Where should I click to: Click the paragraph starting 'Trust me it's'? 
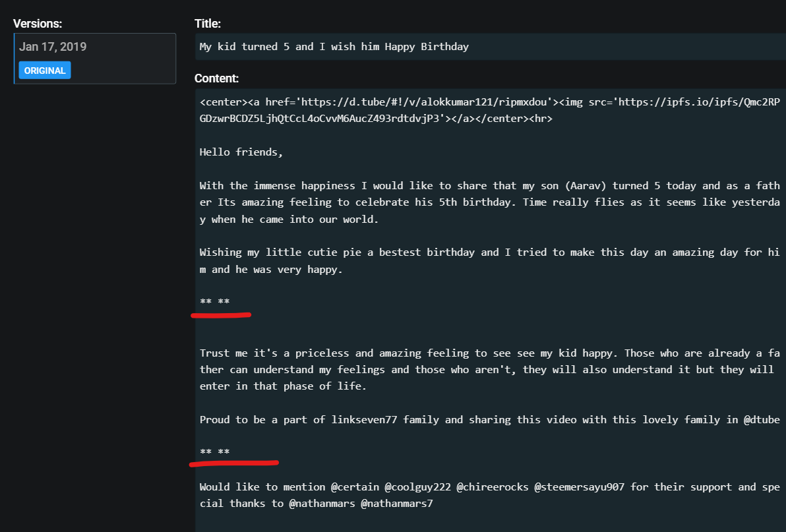click(490, 370)
